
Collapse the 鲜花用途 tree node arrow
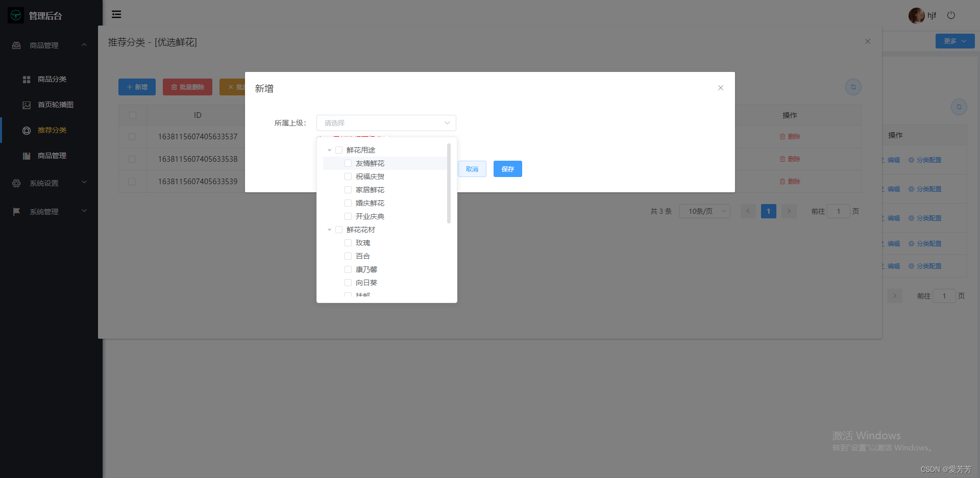pos(329,150)
